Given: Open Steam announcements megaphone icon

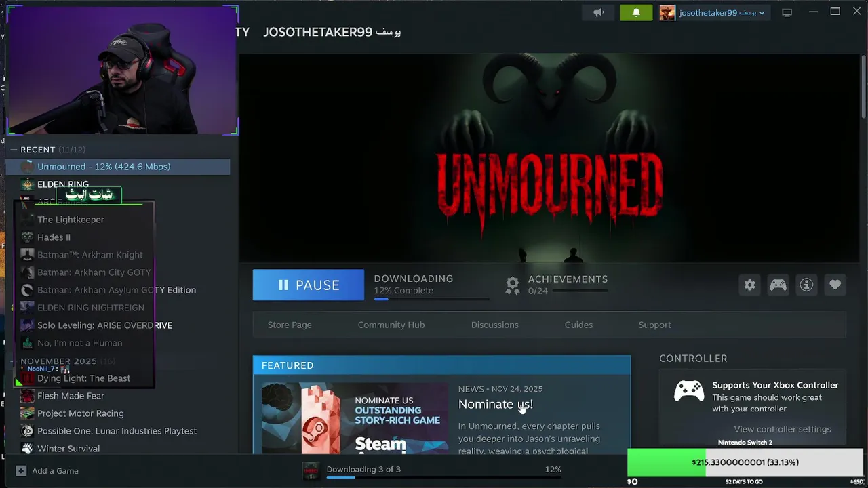Looking at the screenshot, I should [x=599, y=12].
